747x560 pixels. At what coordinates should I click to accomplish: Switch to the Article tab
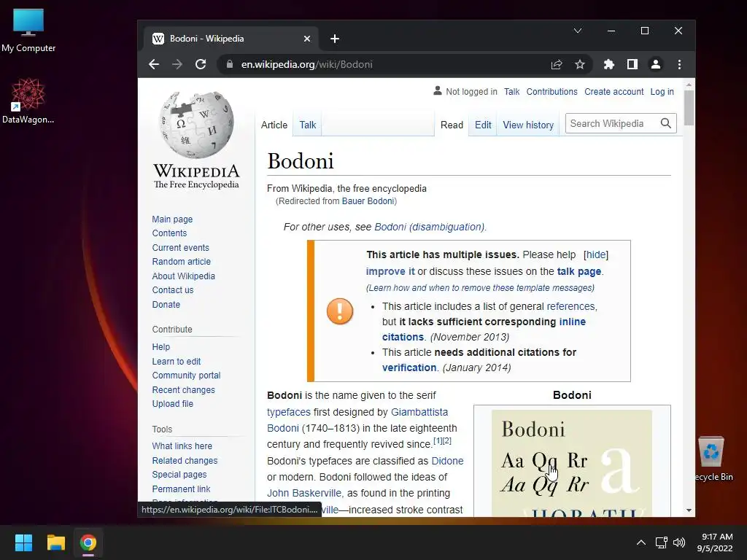coord(274,125)
